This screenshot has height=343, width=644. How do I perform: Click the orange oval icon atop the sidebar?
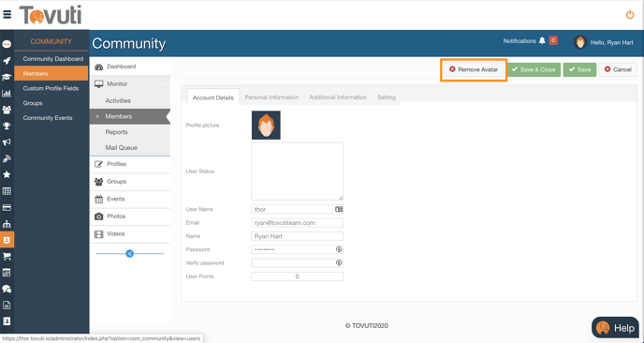pos(7,44)
